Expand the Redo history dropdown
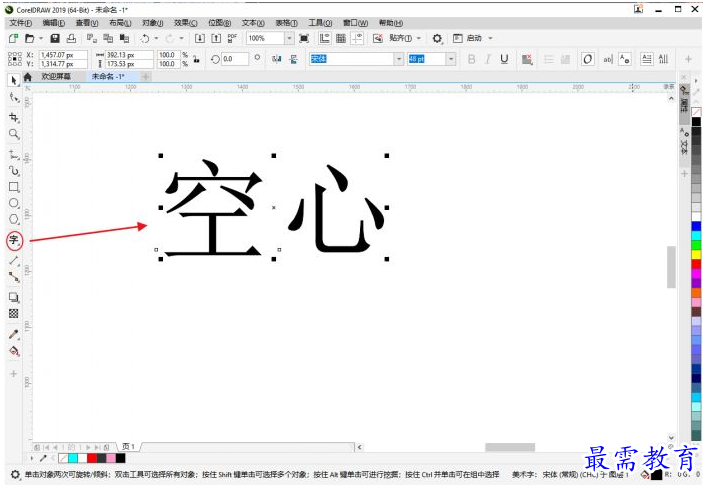This screenshot has height=490, width=706. click(181, 38)
